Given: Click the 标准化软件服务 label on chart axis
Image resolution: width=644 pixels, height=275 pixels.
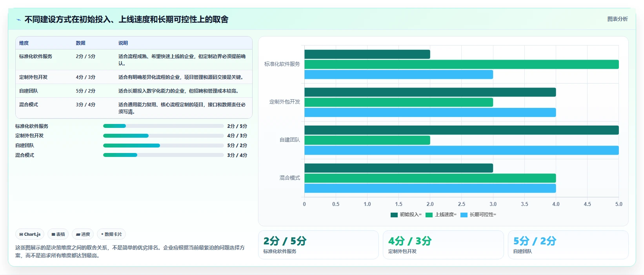Looking at the screenshot, I should pyautogui.click(x=282, y=64).
